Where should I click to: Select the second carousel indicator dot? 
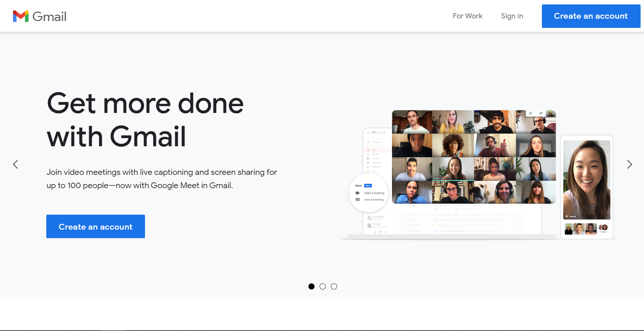point(323,286)
